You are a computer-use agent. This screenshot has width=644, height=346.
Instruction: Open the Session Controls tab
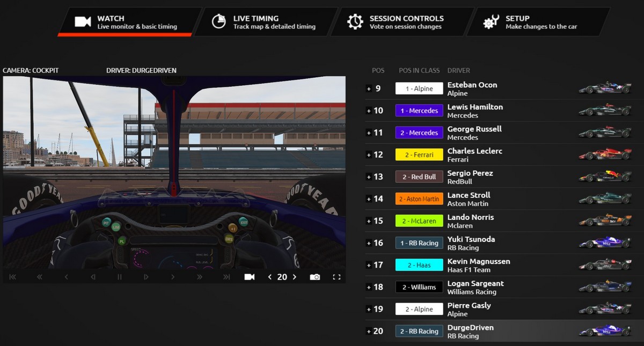point(401,21)
